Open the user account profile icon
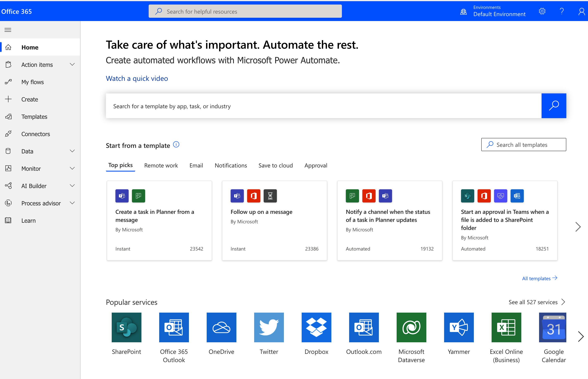This screenshot has height=379, width=588. click(581, 11)
